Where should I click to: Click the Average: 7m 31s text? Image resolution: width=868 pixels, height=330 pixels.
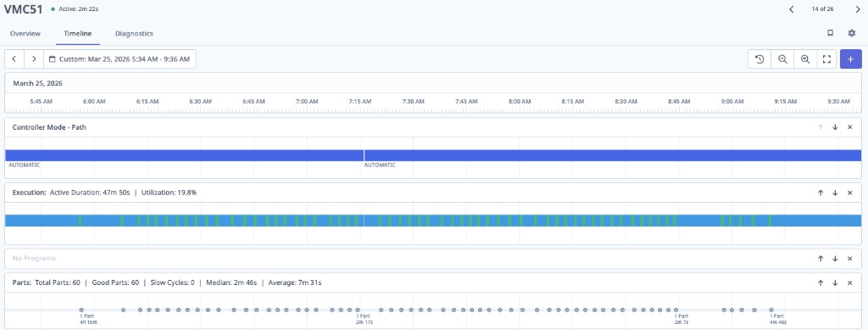click(295, 283)
